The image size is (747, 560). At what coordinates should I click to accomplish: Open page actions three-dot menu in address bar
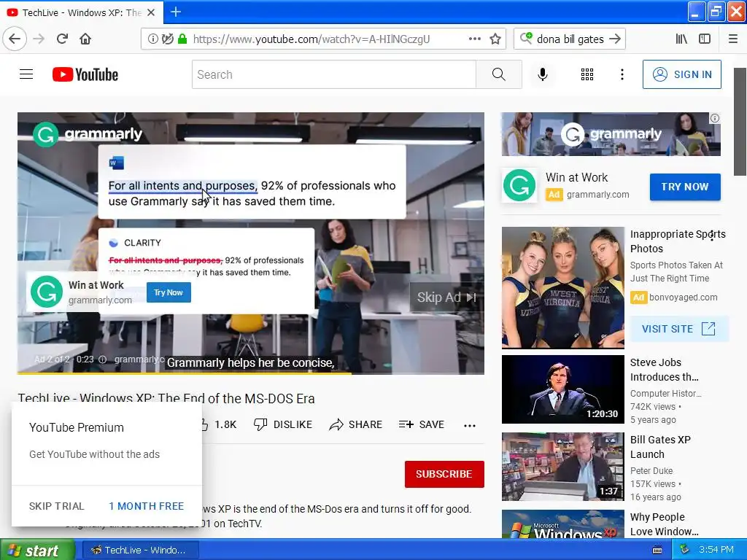[x=474, y=39]
